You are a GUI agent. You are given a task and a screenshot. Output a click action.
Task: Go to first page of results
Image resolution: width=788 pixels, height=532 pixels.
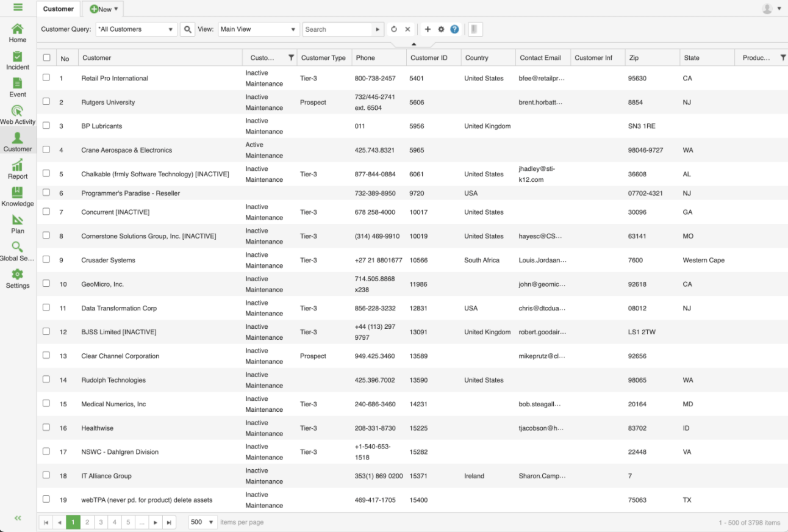46,523
